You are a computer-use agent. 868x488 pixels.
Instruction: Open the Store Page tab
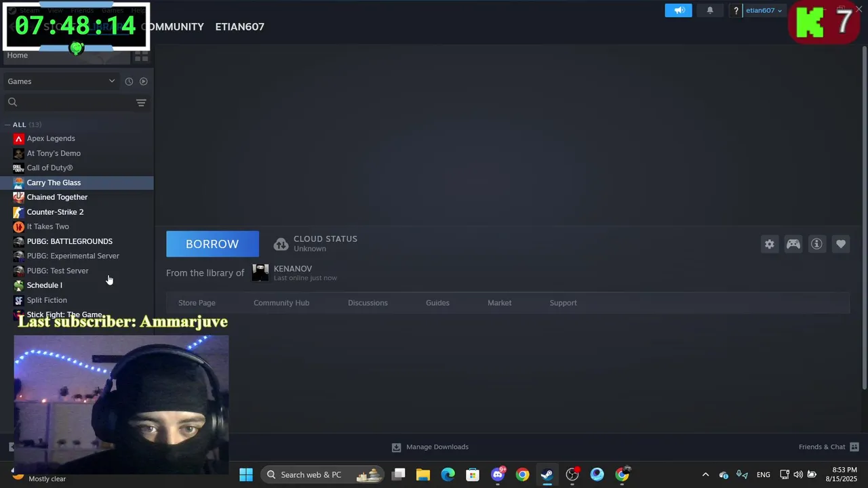pos(197,303)
